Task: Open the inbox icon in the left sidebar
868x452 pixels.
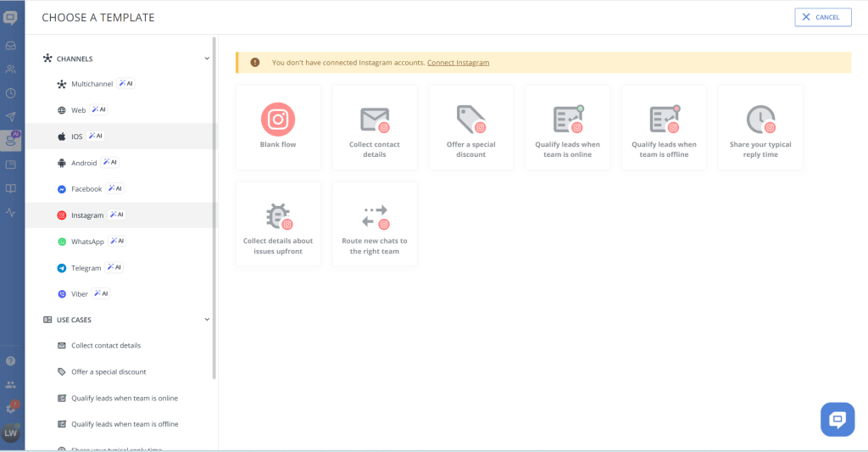Action: [10, 46]
